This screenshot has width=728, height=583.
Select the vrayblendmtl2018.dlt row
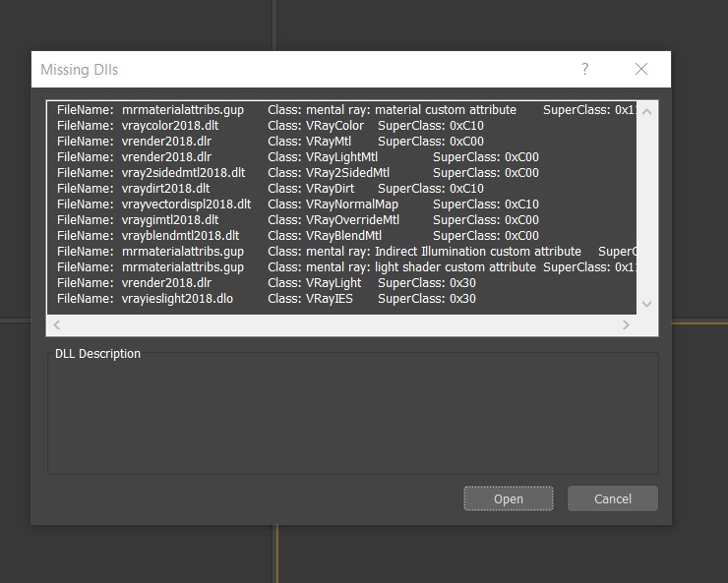tap(342, 236)
